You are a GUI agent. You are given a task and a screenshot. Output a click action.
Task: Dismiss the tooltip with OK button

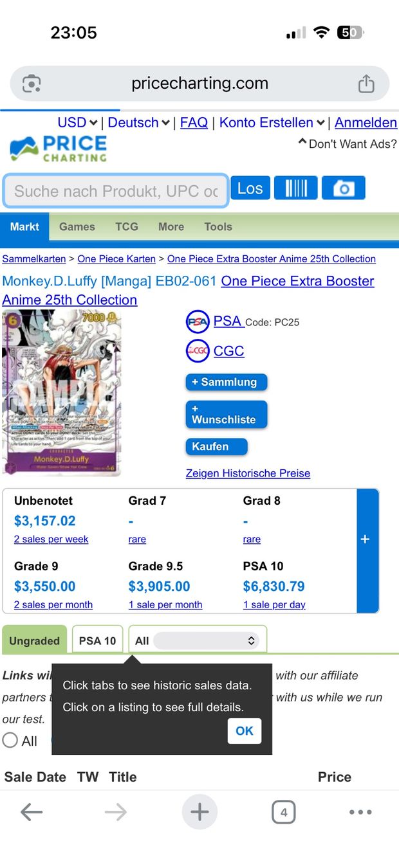[x=245, y=731]
